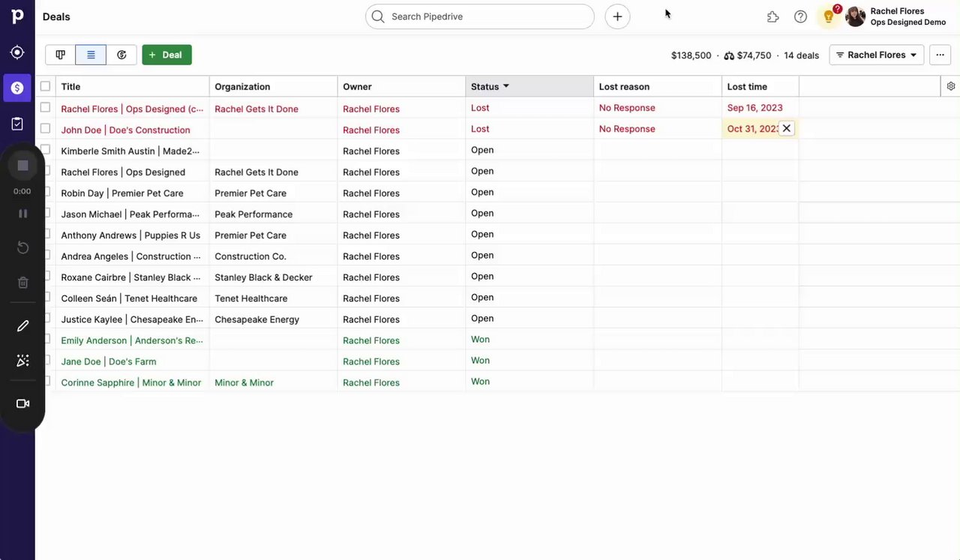Check the John Doe deal checkbox

point(45,129)
